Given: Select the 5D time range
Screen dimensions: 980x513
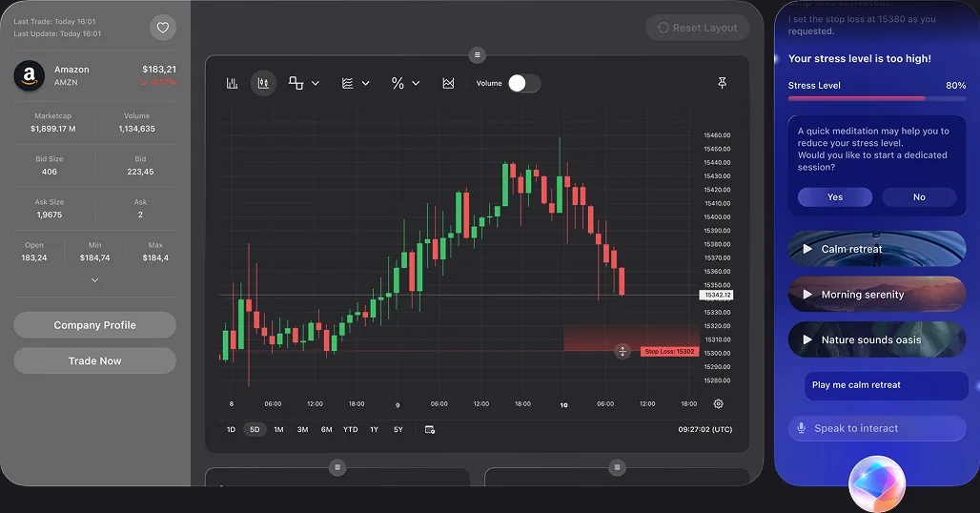Looking at the screenshot, I should click(255, 429).
